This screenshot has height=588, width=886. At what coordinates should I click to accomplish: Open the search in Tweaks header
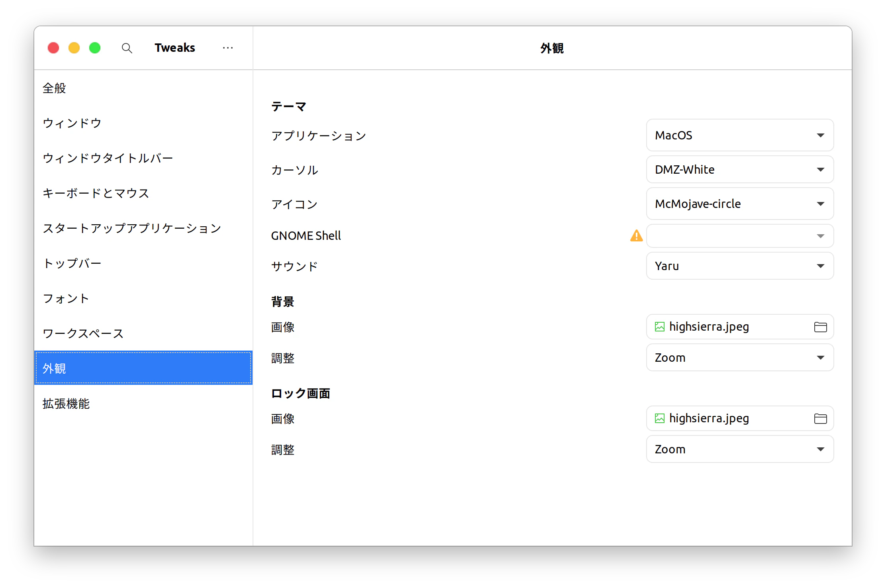pyautogui.click(x=127, y=48)
